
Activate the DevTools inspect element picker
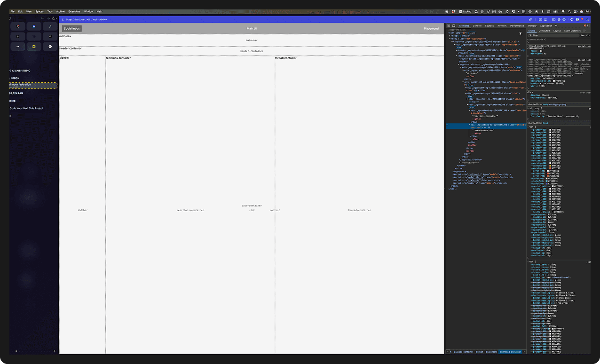tap(449, 25)
